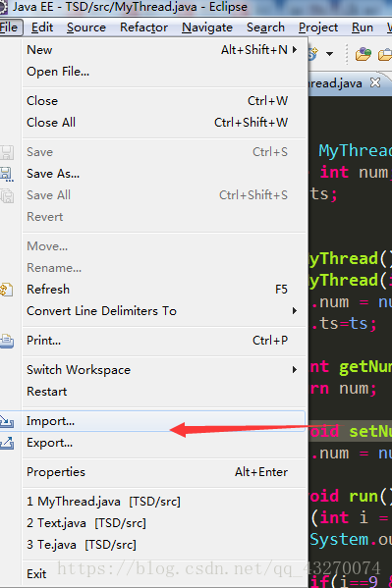Select Exit from the File menu

point(164,573)
